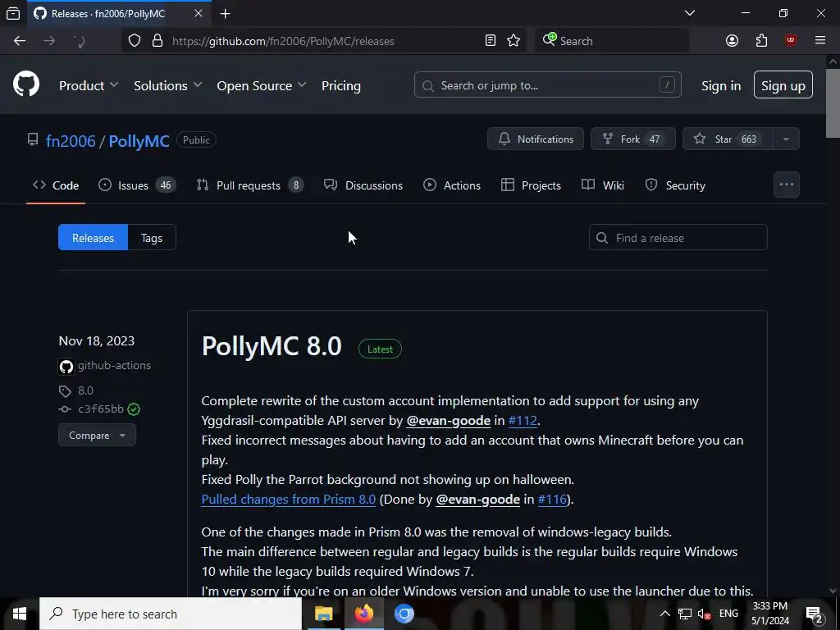840x630 pixels.
Task: Open the list all tabs chevron
Action: 690,13
